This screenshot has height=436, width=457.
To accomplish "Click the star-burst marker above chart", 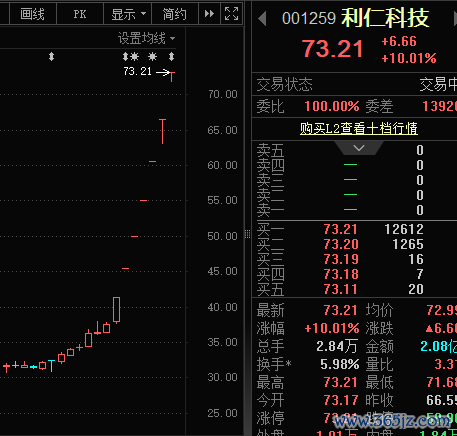I will click(152, 57).
